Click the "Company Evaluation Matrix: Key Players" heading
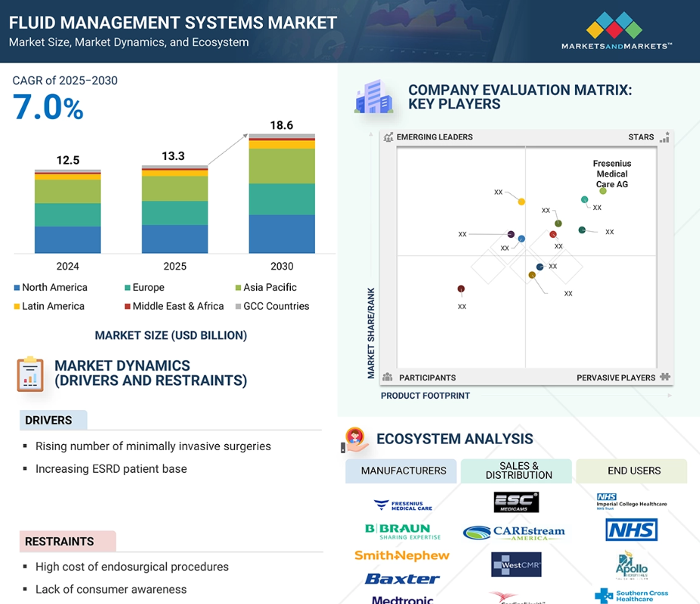The width and height of the screenshot is (700, 604). click(x=520, y=97)
